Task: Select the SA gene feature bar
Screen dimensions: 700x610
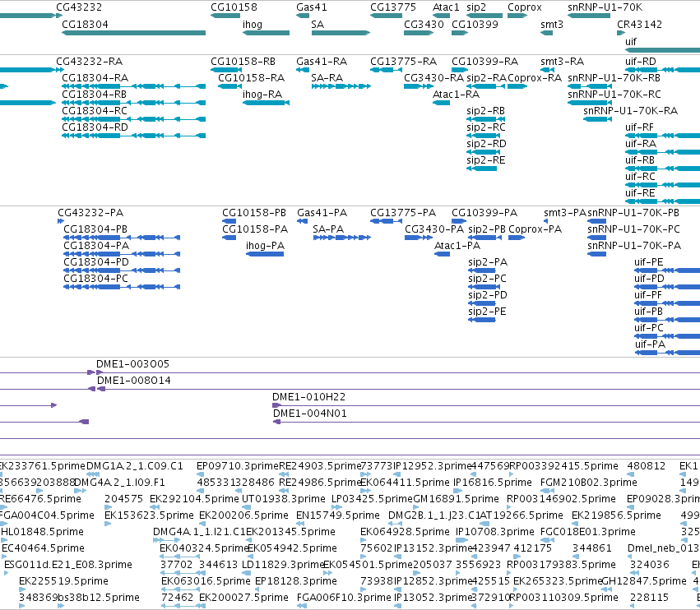Action: tap(341, 33)
